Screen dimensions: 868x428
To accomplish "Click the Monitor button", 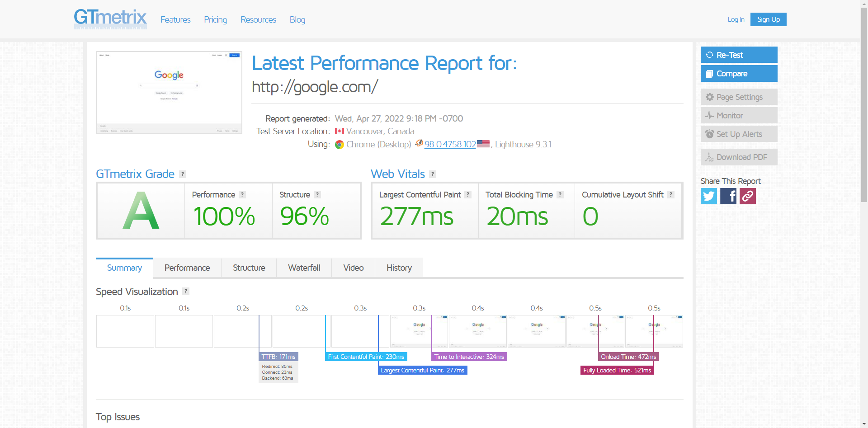I will click(739, 115).
